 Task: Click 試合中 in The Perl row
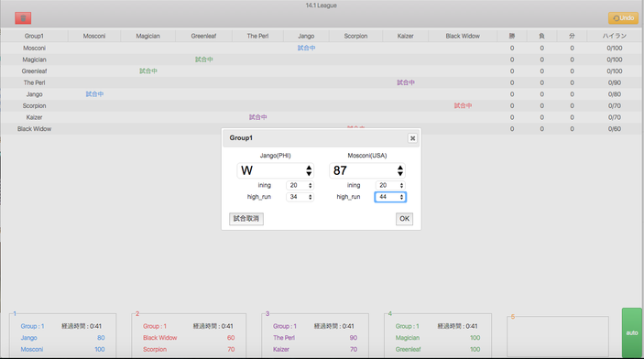click(406, 82)
